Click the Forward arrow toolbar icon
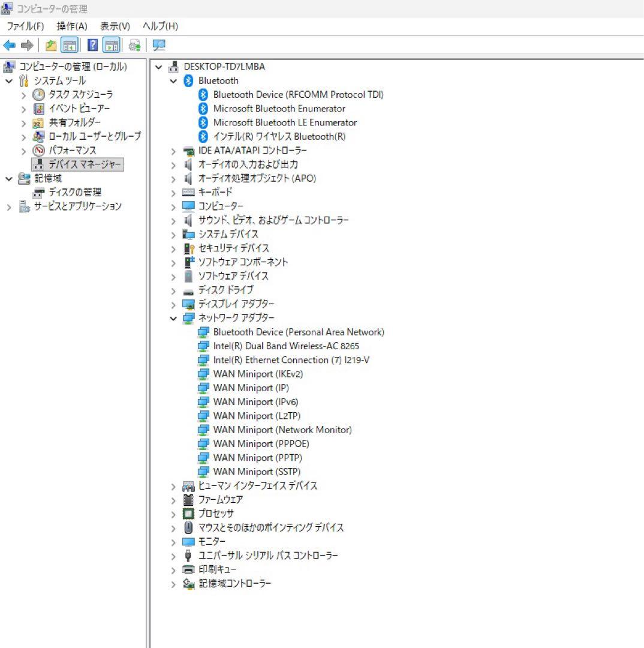Viewport: 644px width, 648px height. click(x=27, y=45)
